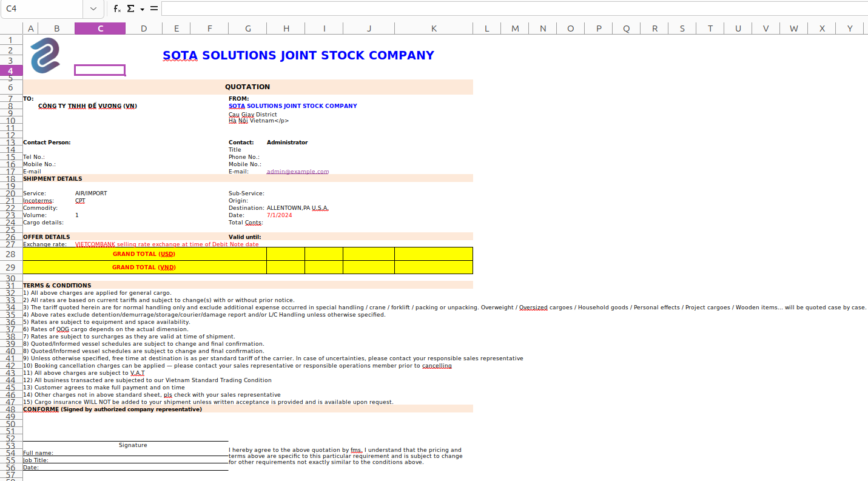This screenshot has height=481, width=868.
Task: Open the Sum function dropdown arrow
Action: [142, 10]
